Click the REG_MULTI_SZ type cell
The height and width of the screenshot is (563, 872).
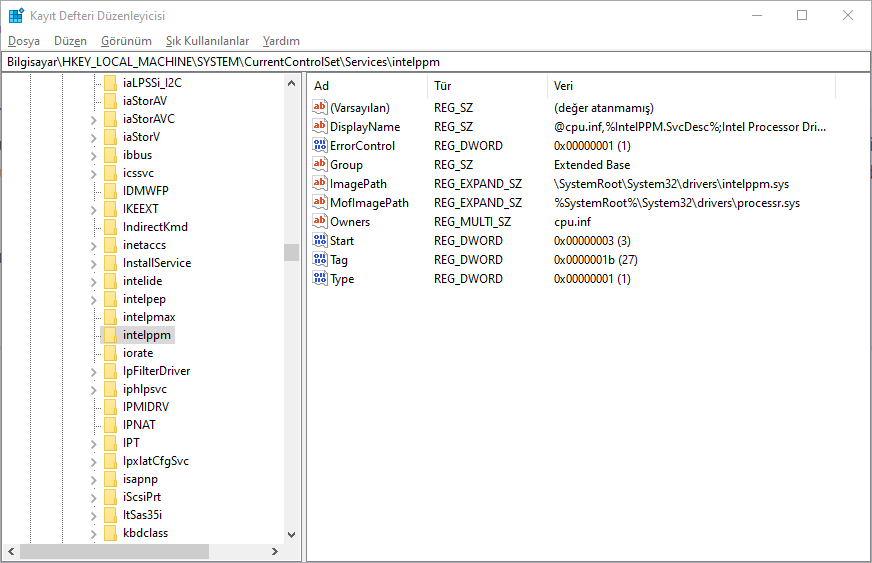pyautogui.click(x=472, y=221)
